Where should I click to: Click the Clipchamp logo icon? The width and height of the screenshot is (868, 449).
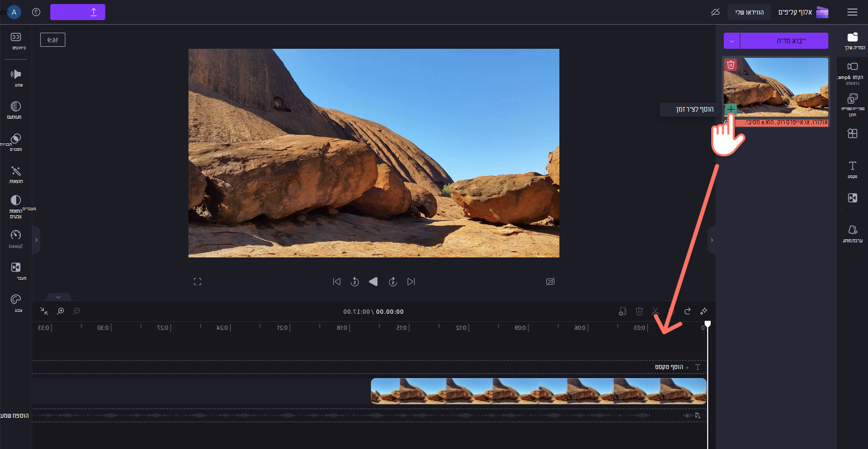click(x=822, y=12)
